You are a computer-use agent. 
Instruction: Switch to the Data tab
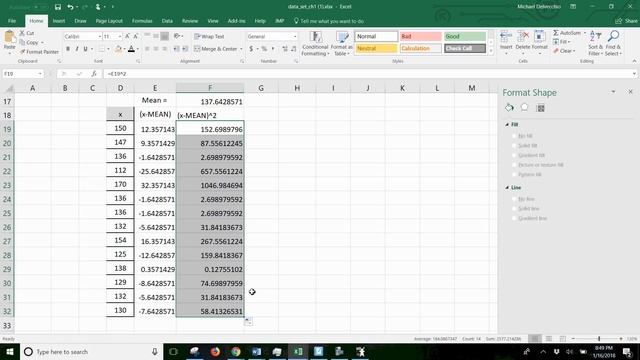pos(167,21)
